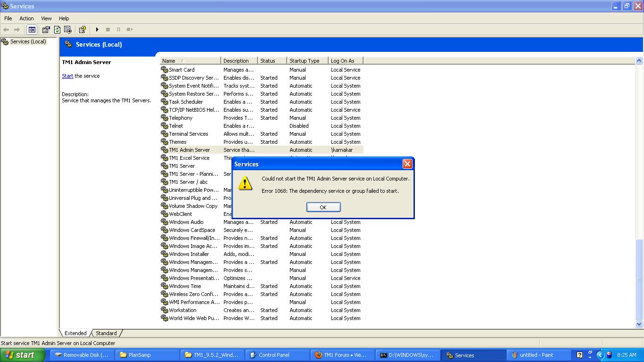Click the gear icon beside TM1 Server / abc
Screen dimensions: 644x362
165,182
